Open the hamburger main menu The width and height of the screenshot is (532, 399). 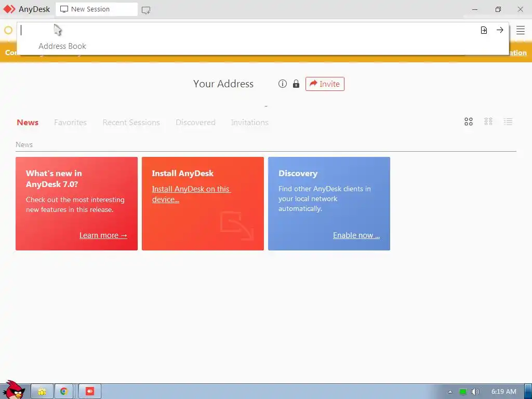coord(521,30)
